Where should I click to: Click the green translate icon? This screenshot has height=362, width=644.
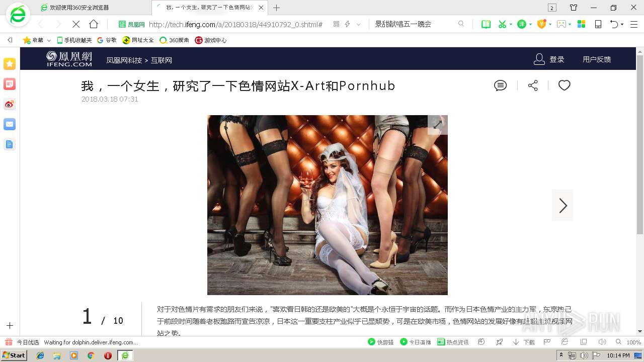click(522, 24)
